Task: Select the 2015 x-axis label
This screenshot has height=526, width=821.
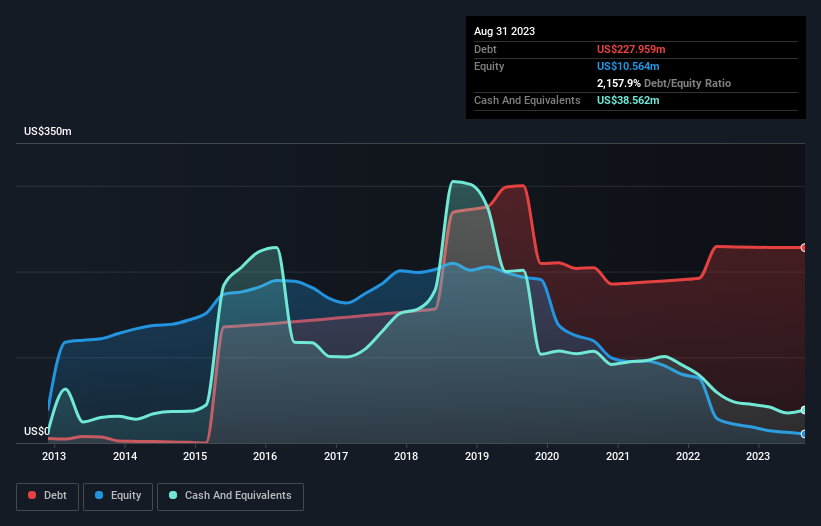Action: coord(195,456)
